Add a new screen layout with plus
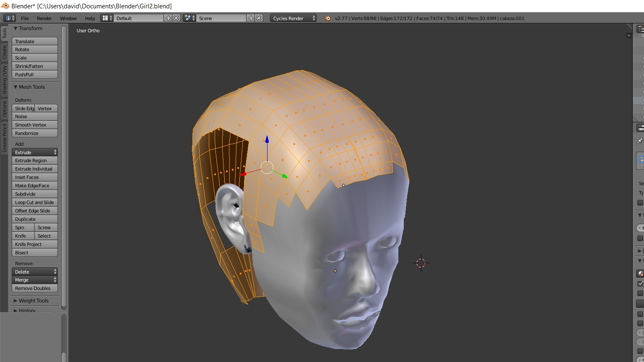This screenshot has width=644, height=362. coord(169,18)
